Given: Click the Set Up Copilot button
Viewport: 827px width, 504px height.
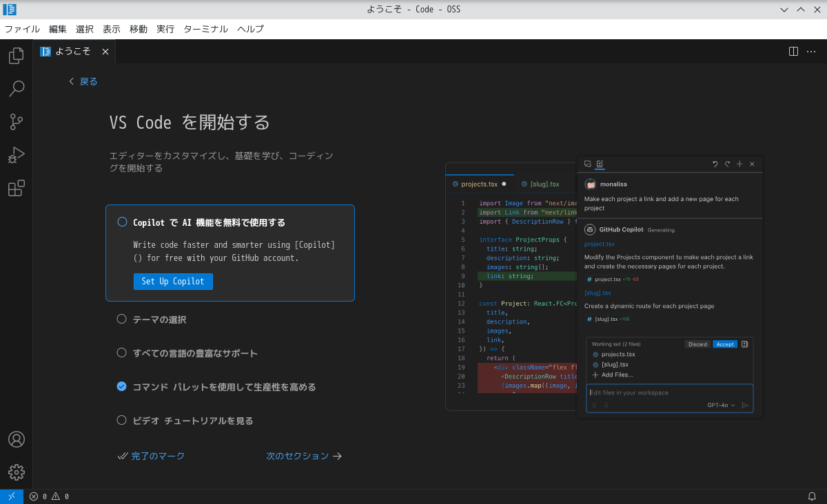Looking at the screenshot, I should [173, 282].
